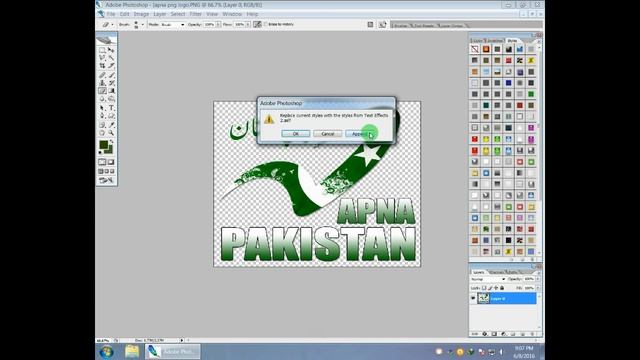
Task: Select the Notes tool
Action: tap(102, 125)
